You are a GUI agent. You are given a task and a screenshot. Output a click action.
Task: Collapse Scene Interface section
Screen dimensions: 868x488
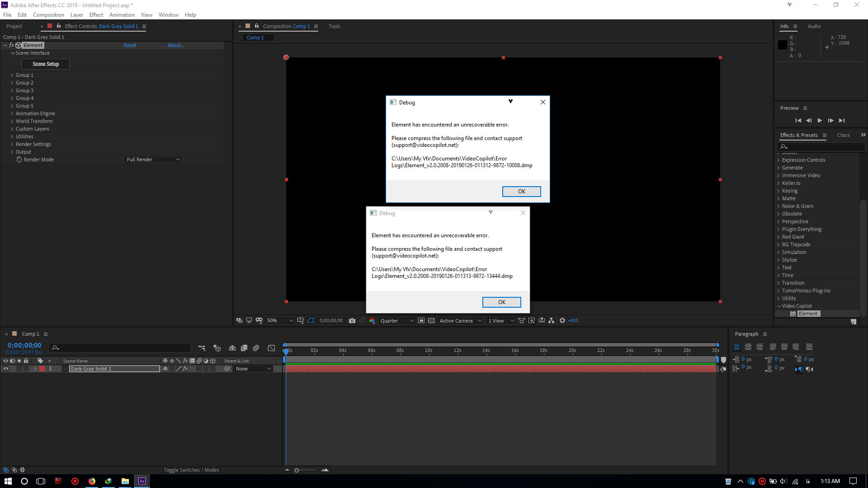pyautogui.click(x=13, y=53)
